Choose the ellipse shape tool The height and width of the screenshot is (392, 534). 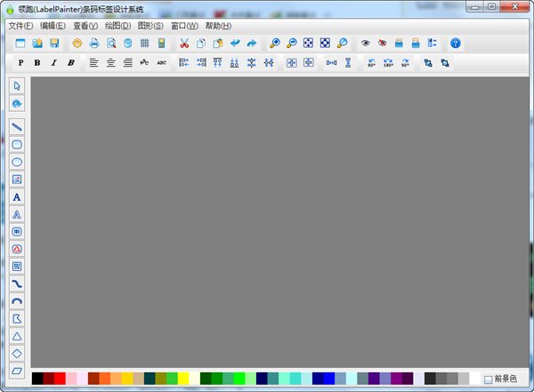17,162
